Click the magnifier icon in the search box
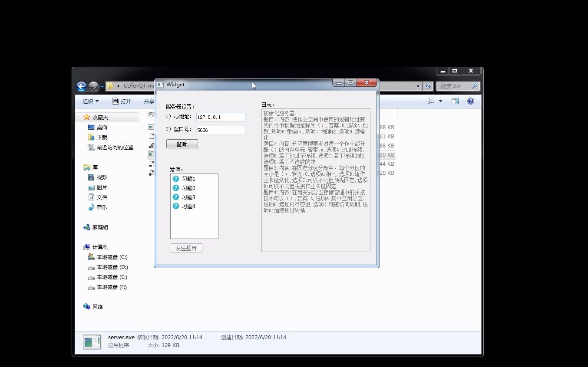This screenshot has width=588, height=367. 474,86
